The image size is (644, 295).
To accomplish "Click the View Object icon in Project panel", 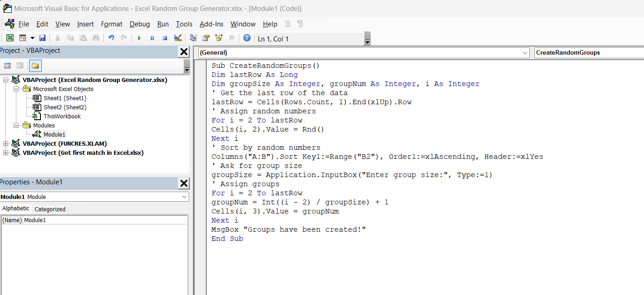I will 20,66.
